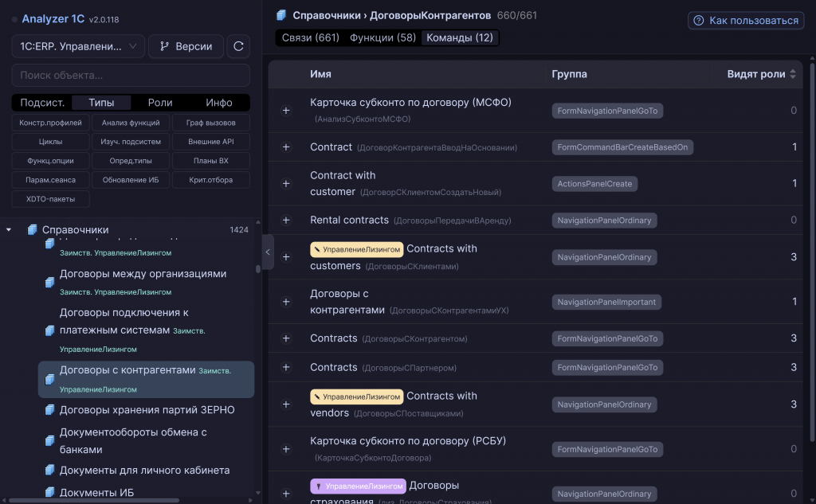Screen dimensions: 816x504
Task: Open Обновление ИБ tool
Action: click(131, 180)
